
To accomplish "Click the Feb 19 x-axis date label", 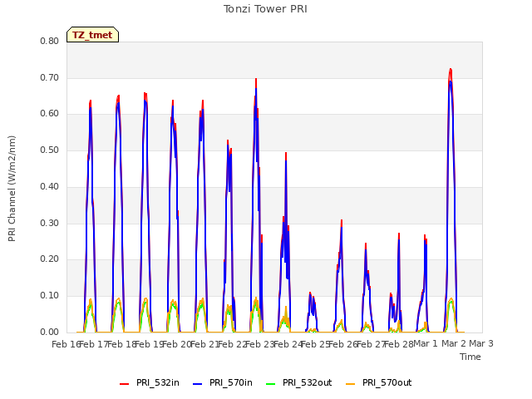I will [x=150, y=344].
